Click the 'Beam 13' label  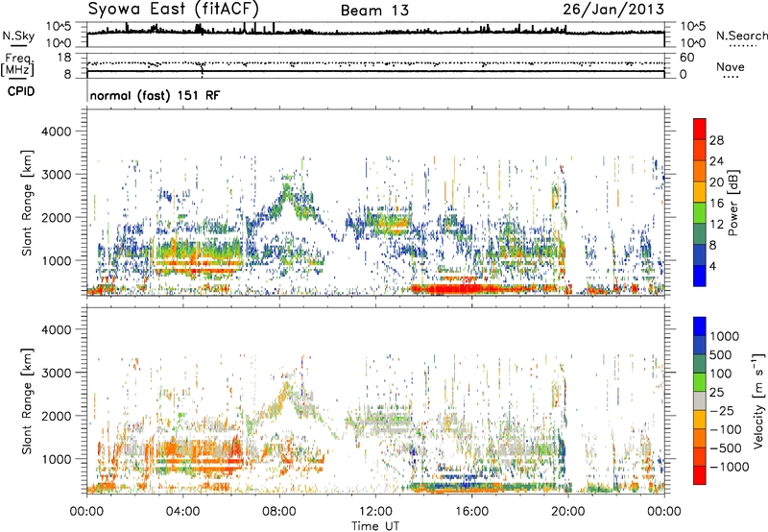tap(374, 11)
